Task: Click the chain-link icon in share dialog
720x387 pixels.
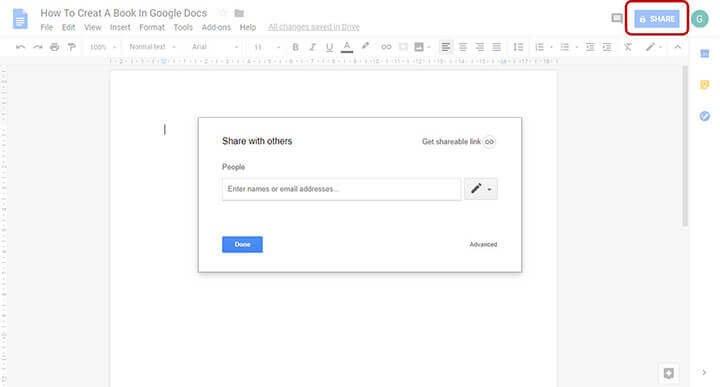Action: pos(489,141)
